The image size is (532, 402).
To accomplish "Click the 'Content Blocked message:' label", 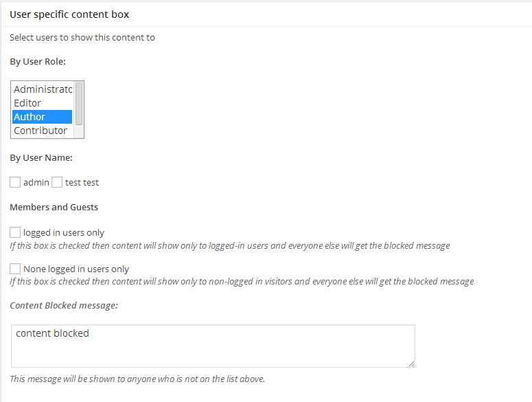I will (x=64, y=305).
